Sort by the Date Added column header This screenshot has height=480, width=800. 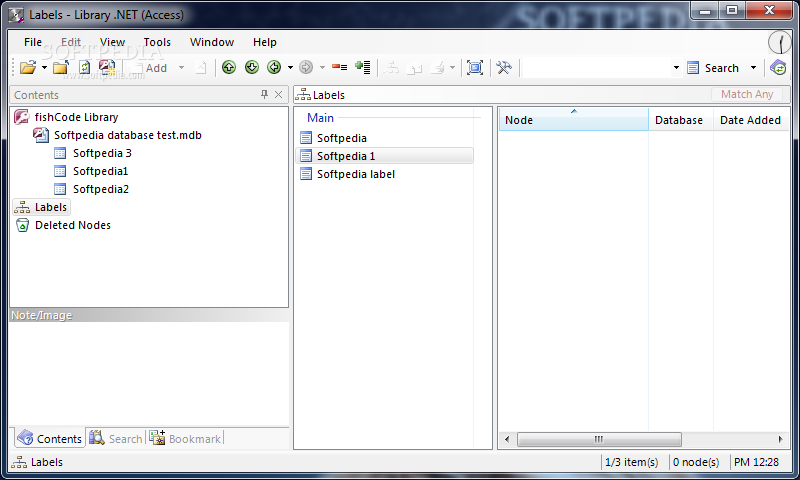click(751, 120)
